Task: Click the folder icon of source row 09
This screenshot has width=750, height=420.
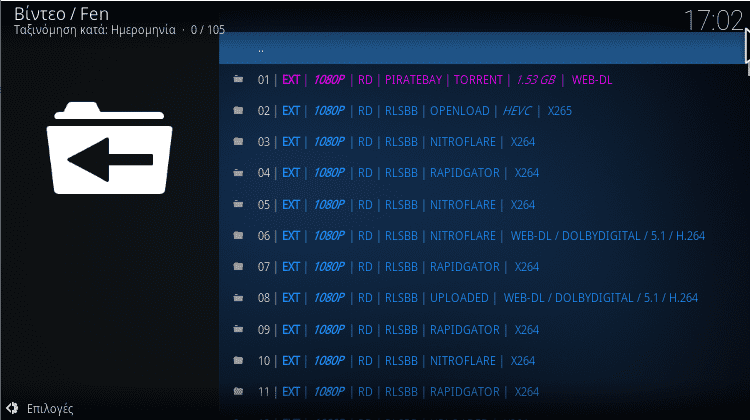Action: (x=238, y=329)
